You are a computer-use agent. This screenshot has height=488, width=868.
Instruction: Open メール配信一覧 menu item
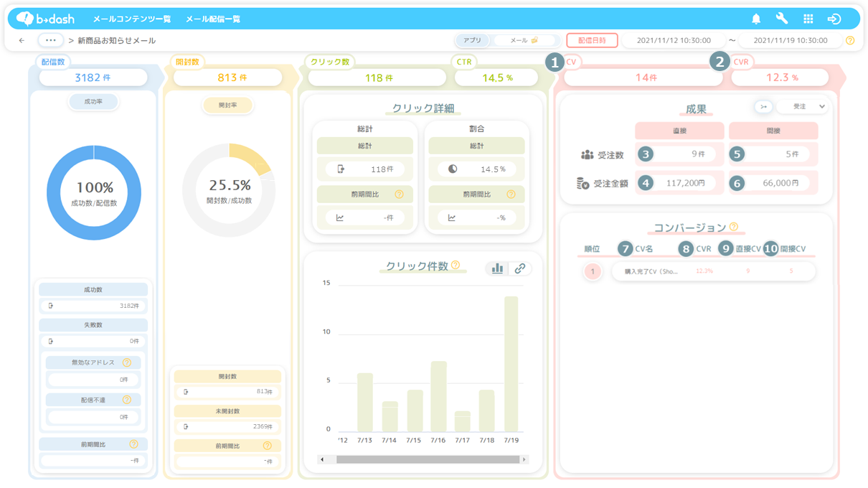213,19
